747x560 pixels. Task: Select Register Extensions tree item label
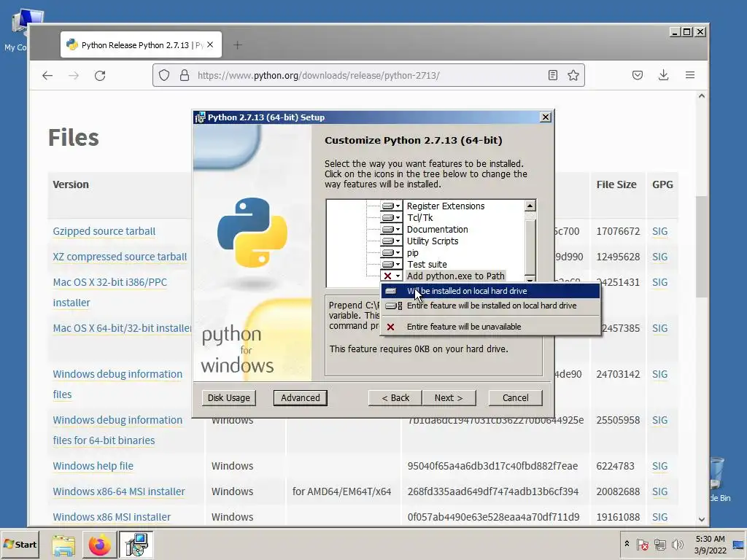click(x=446, y=206)
